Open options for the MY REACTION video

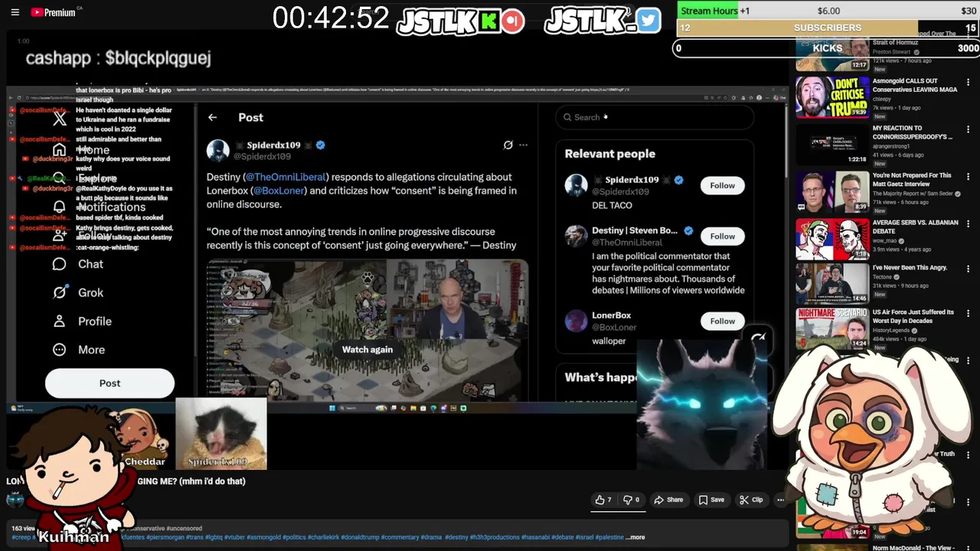(x=968, y=129)
